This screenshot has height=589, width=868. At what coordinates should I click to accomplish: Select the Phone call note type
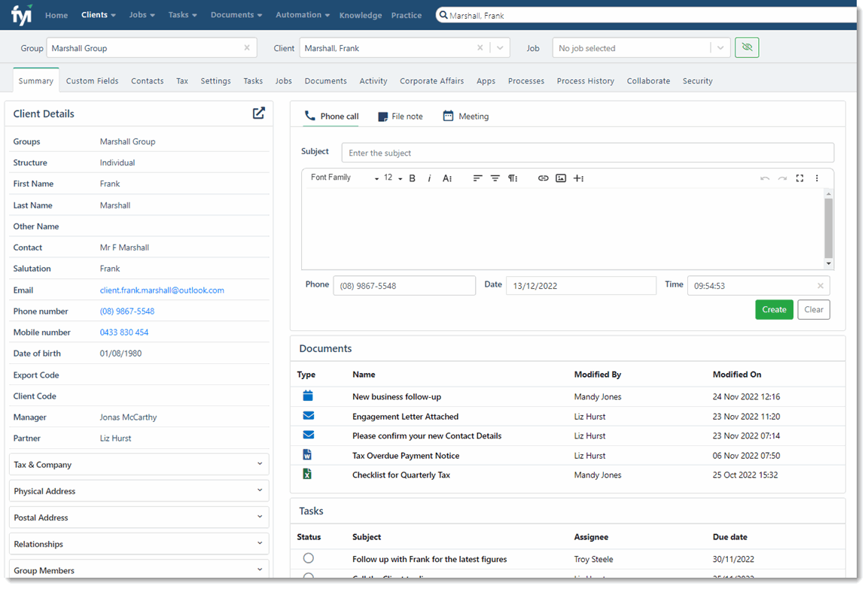pyautogui.click(x=331, y=116)
